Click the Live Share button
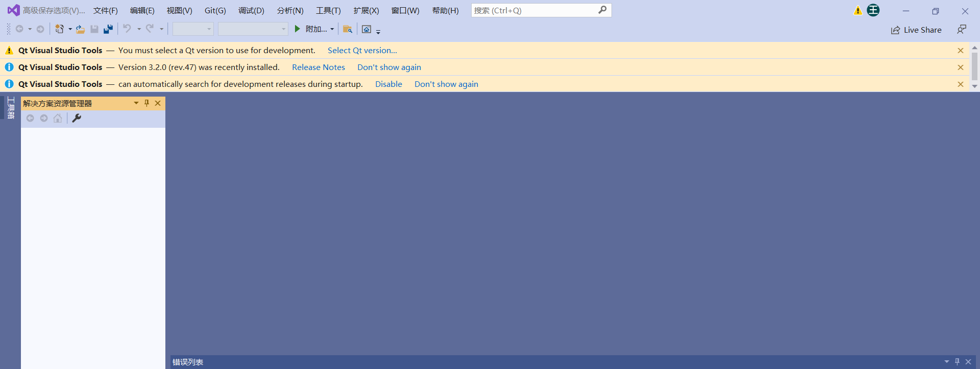Viewport: 980px width, 369px height. 916,30
